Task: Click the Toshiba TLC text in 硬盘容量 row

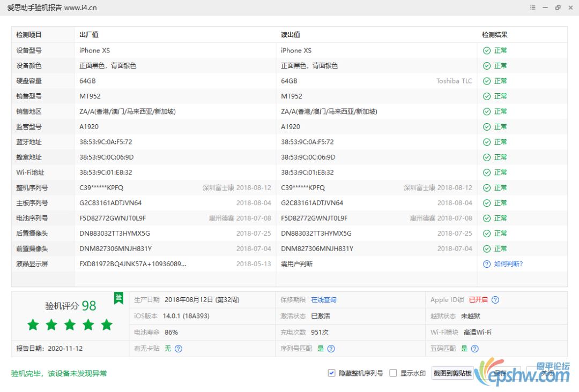Action: (x=454, y=81)
